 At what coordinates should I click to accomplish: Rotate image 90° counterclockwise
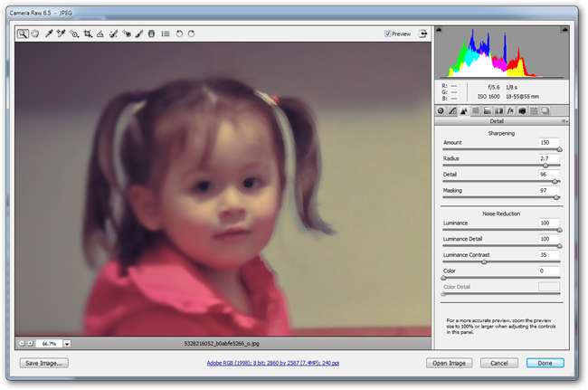pyautogui.click(x=179, y=33)
